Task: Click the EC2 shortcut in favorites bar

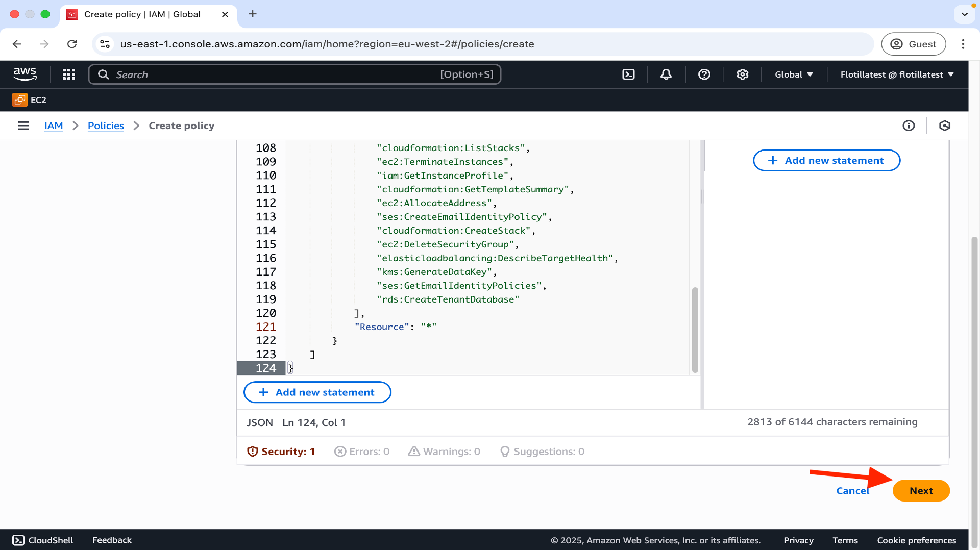Action: [x=30, y=100]
